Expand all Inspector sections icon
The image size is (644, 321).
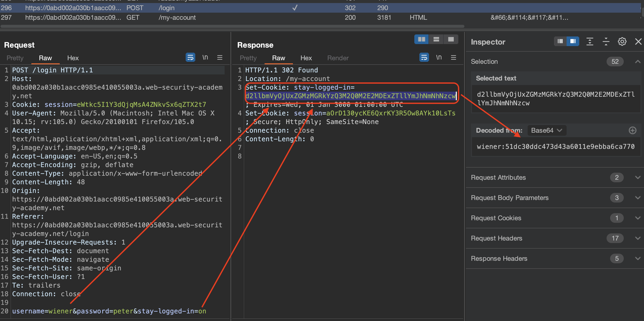[590, 42]
